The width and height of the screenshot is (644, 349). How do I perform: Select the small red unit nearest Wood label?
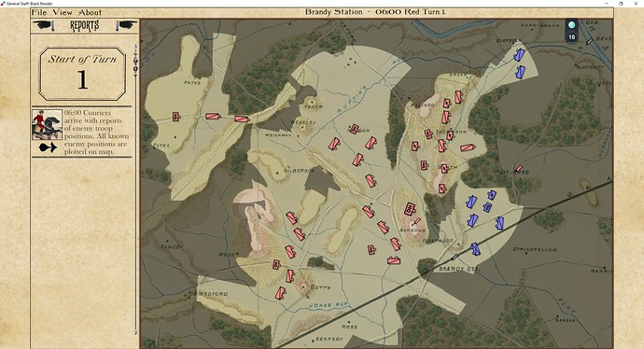(x=277, y=264)
